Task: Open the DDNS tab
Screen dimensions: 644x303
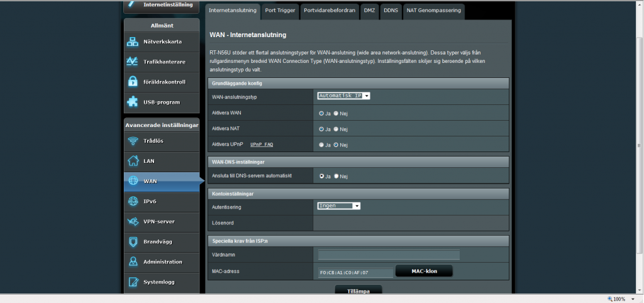Action: (390, 10)
